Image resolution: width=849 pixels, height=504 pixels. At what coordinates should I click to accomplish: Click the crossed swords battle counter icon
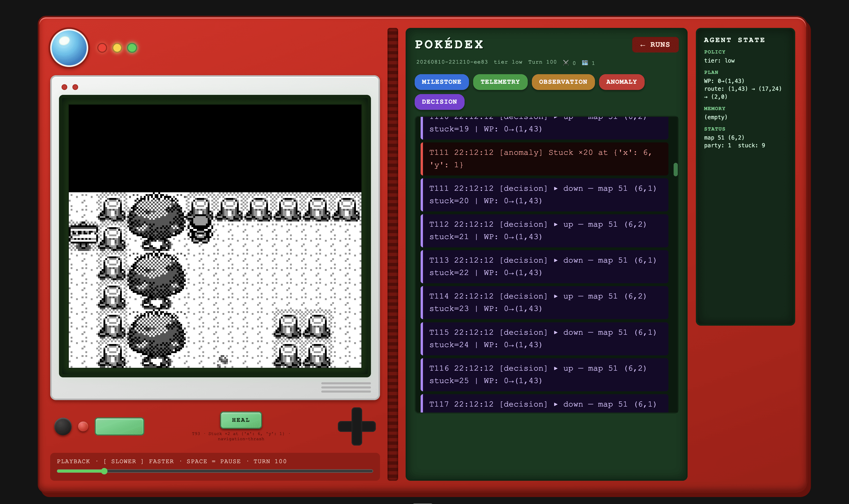(x=565, y=63)
